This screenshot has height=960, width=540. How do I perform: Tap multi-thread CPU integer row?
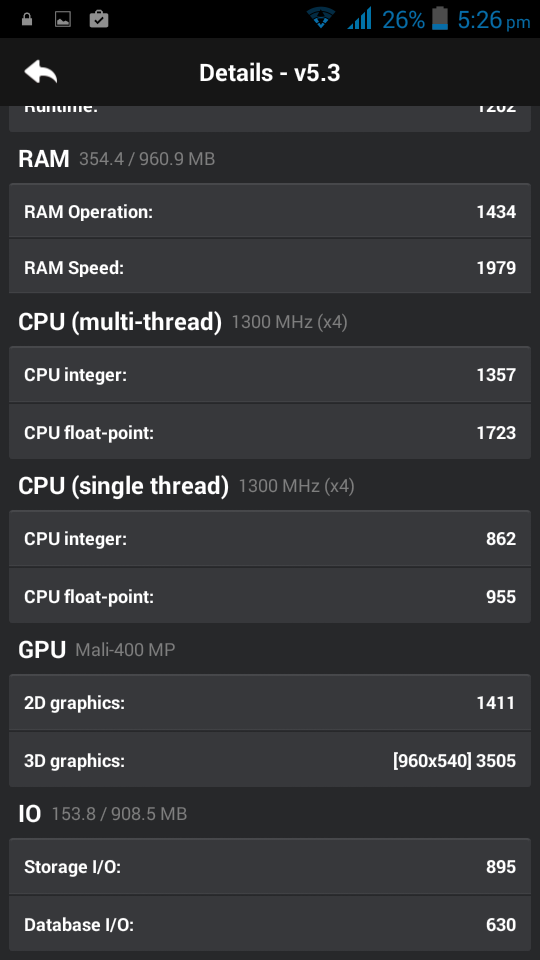click(x=269, y=374)
